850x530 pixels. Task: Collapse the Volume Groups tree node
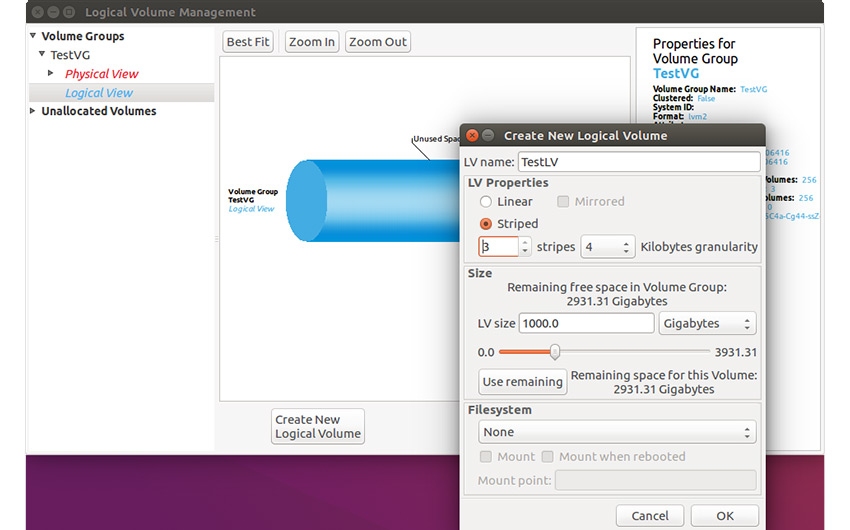click(x=33, y=37)
